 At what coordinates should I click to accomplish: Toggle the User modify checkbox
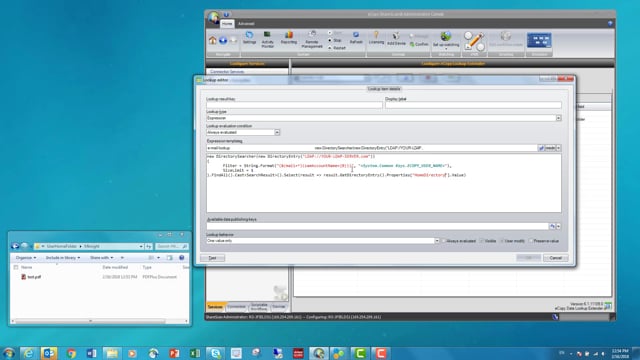tap(502, 241)
